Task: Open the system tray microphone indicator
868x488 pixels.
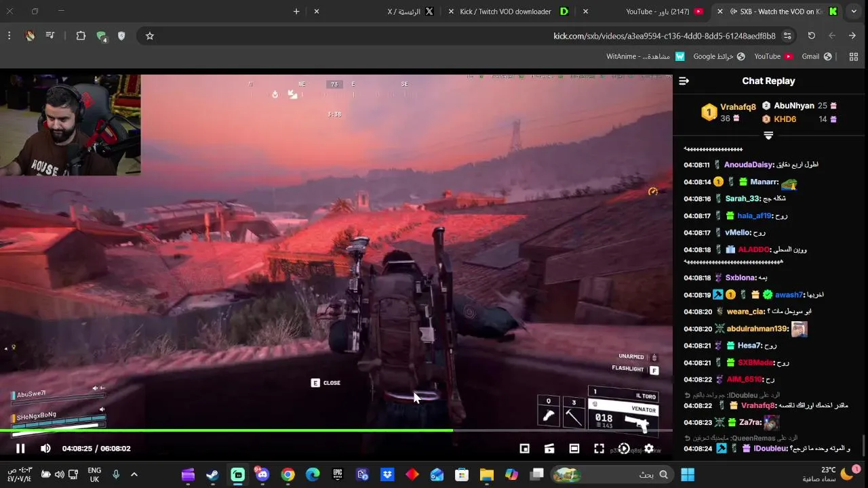Action: (x=116, y=474)
